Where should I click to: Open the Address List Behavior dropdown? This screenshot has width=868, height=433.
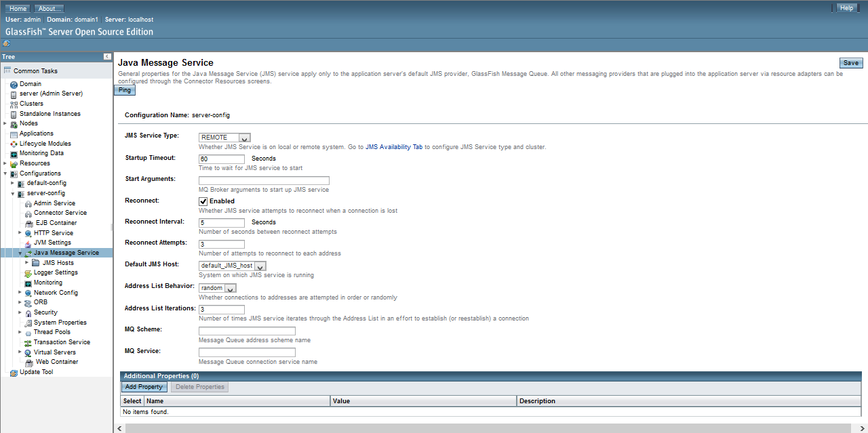[x=217, y=289]
